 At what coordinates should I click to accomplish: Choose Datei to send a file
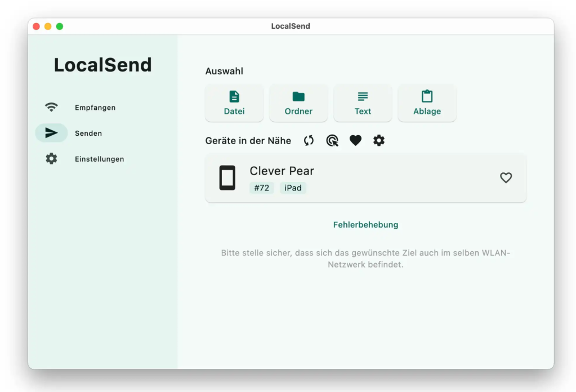pyautogui.click(x=234, y=103)
